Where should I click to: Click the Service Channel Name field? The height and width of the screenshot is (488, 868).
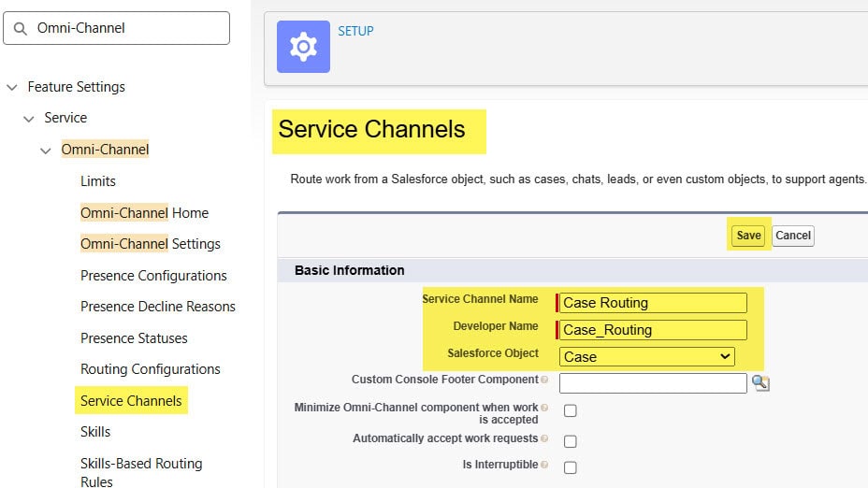click(x=653, y=303)
